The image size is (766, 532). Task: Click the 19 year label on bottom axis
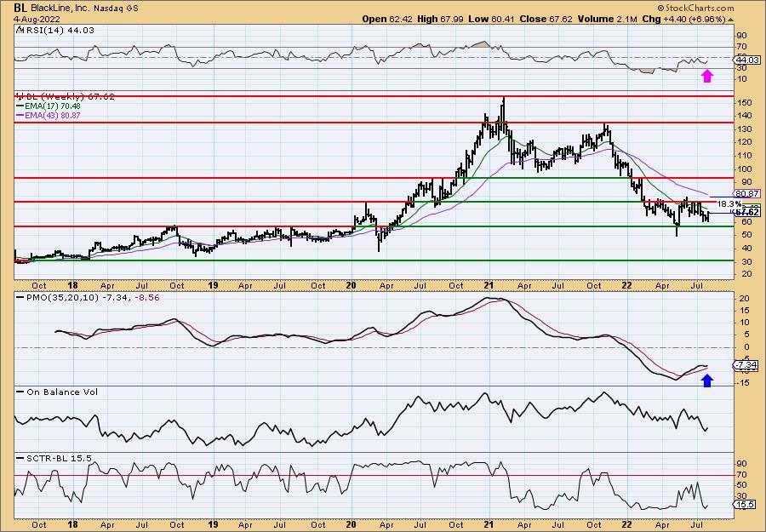pyautogui.click(x=213, y=524)
